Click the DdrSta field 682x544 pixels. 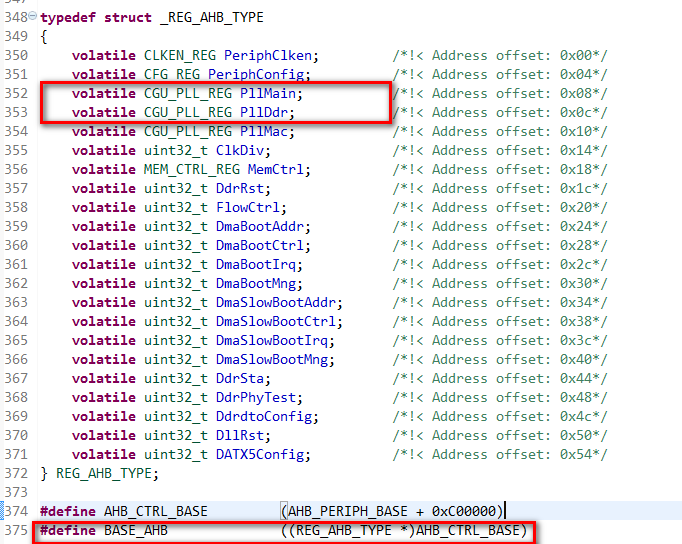240,378
